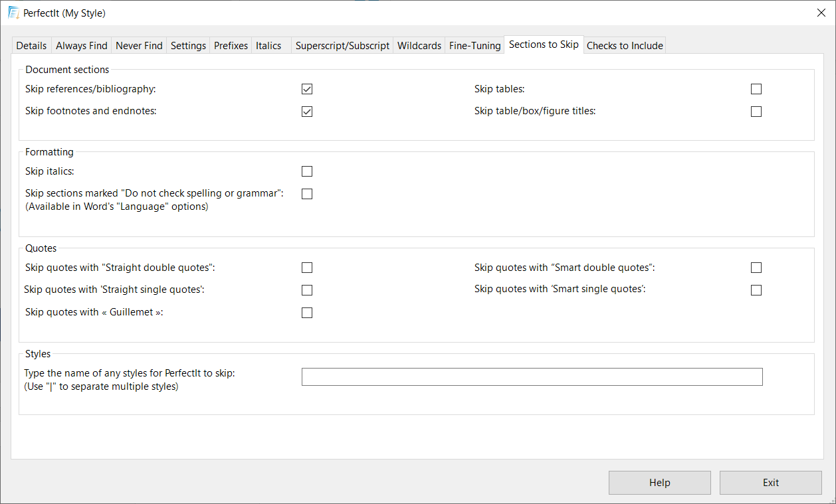Click the Help button
The width and height of the screenshot is (836, 504).
pyautogui.click(x=659, y=483)
